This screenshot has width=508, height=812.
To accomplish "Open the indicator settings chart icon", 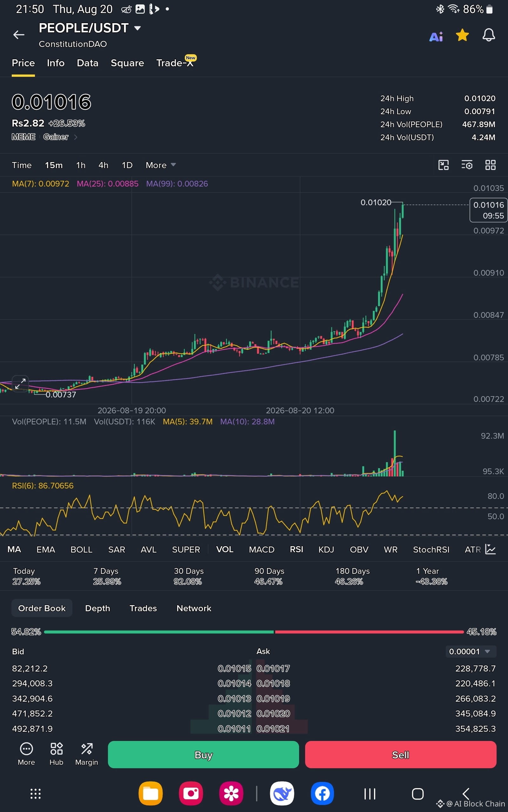I will point(491,549).
